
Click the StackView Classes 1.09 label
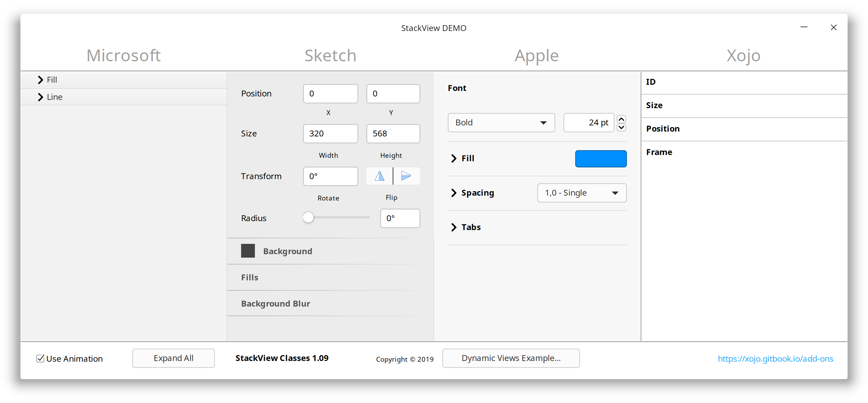point(282,358)
